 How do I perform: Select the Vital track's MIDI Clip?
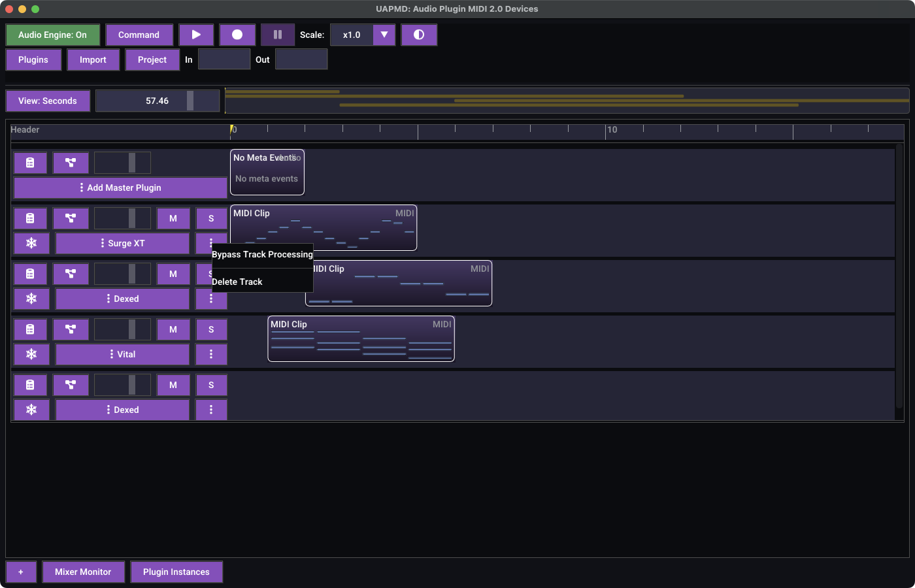[361, 338]
